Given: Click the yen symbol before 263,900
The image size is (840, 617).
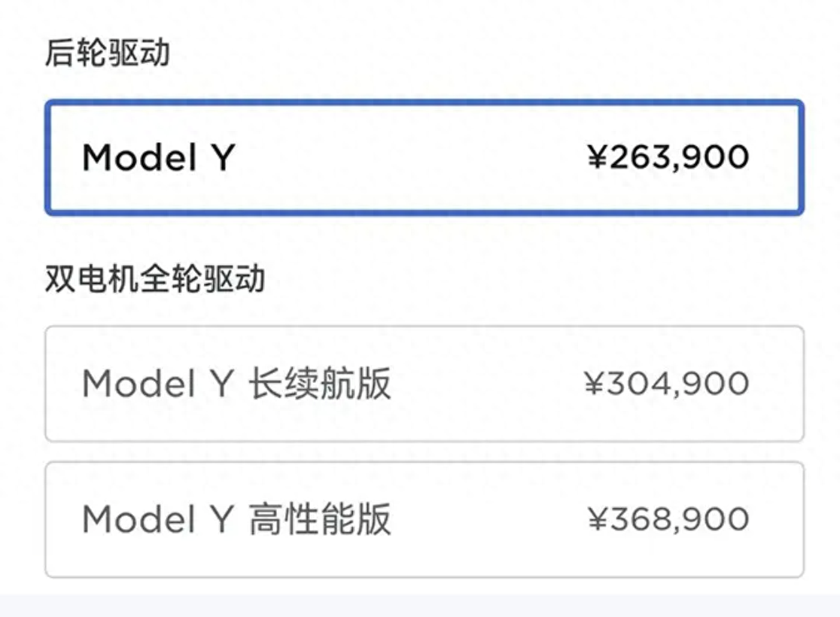Looking at the screenshot, I should [x=597, y=157].
